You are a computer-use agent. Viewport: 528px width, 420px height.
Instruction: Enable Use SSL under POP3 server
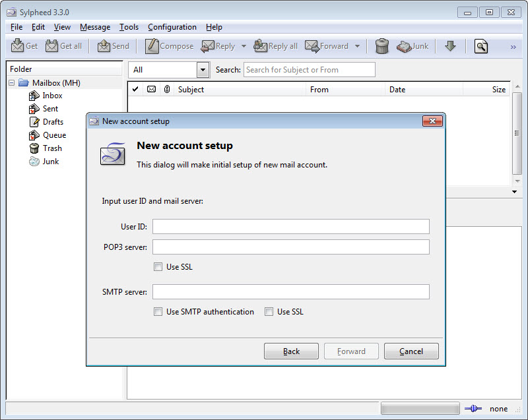click(x=158, y=266)
